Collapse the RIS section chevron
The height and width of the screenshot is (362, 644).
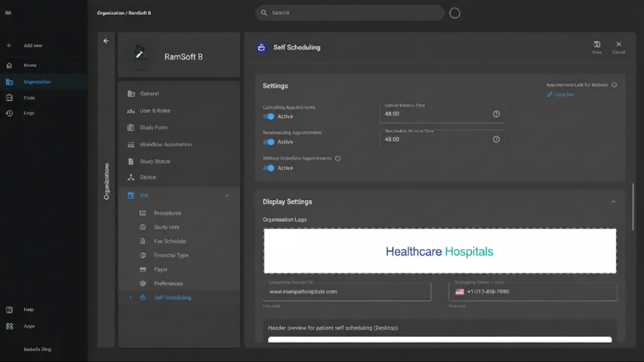coord(227,195)
